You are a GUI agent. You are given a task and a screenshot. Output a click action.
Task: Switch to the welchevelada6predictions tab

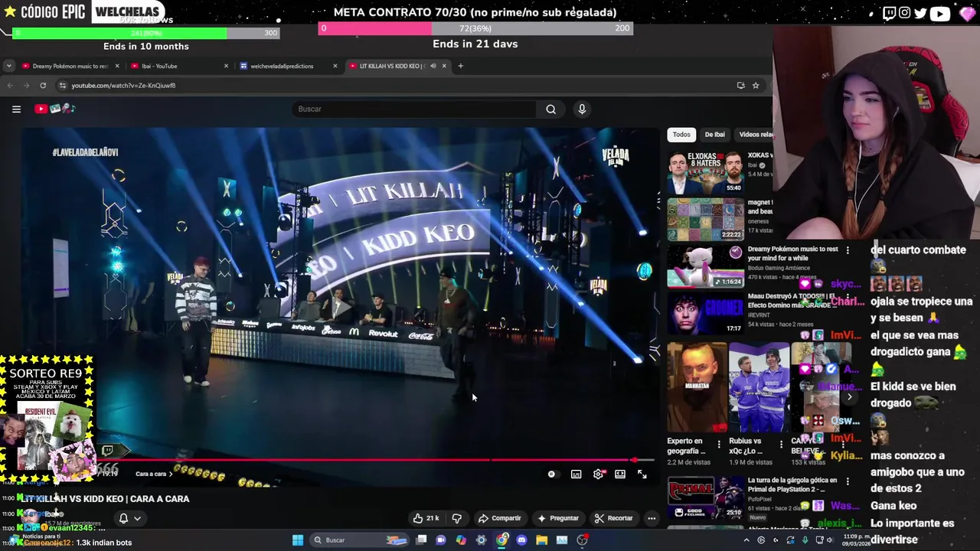pyautogui.click(x=287, y=66)
